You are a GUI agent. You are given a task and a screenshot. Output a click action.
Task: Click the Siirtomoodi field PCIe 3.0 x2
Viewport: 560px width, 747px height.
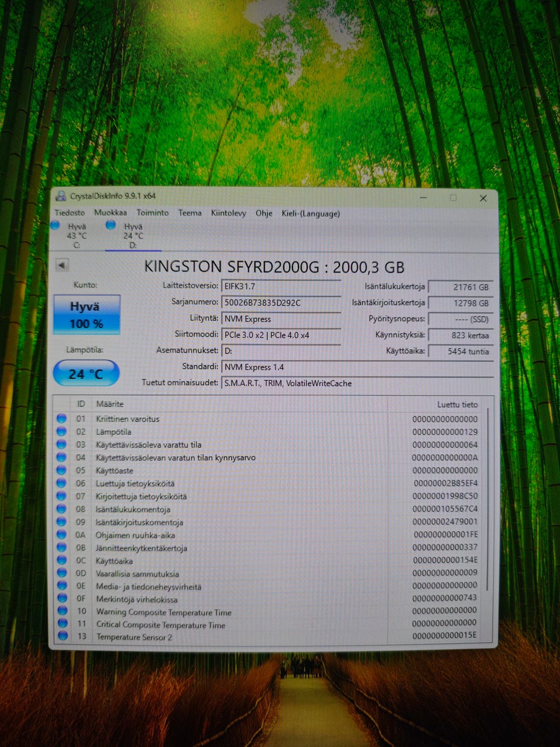(x=281, y=335)
